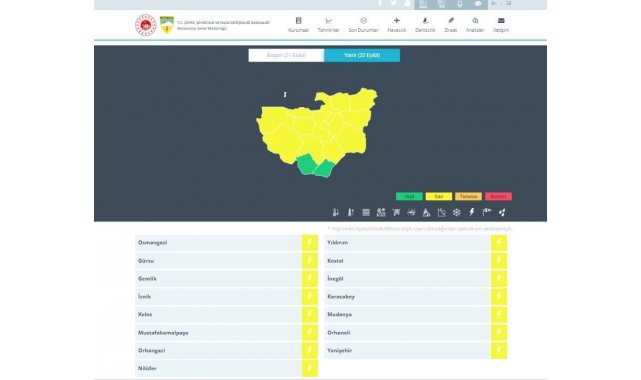Click the red Kırmızı legend swatch
This screenshot has width=641, height=380.
(498, 197)
